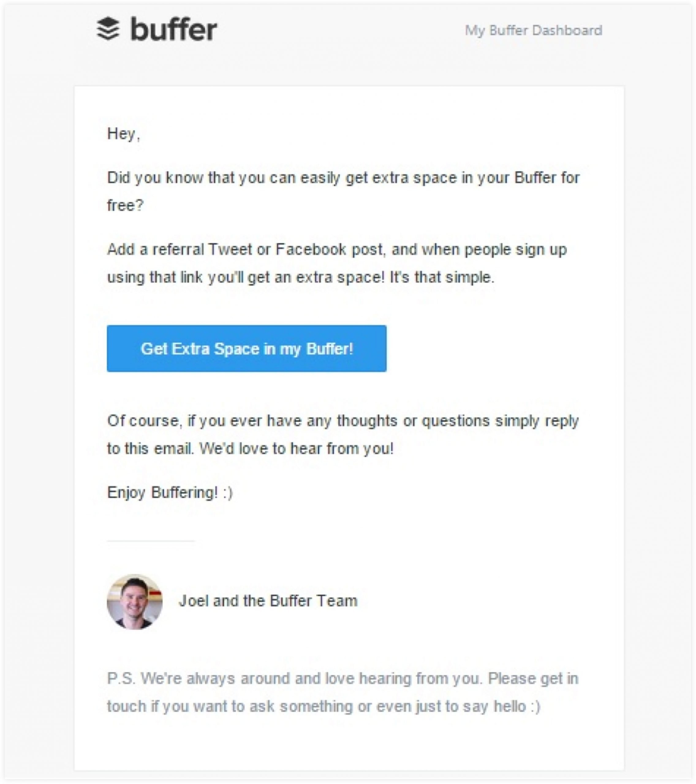Click the "Hey," greeting line
Image resolution: width=696 pixels, height=784 pixels.
click(123, 134)
